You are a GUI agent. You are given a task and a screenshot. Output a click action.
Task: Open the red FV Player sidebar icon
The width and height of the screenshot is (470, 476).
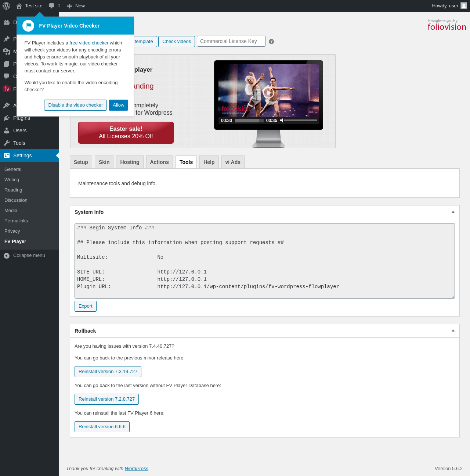[7, 89]
